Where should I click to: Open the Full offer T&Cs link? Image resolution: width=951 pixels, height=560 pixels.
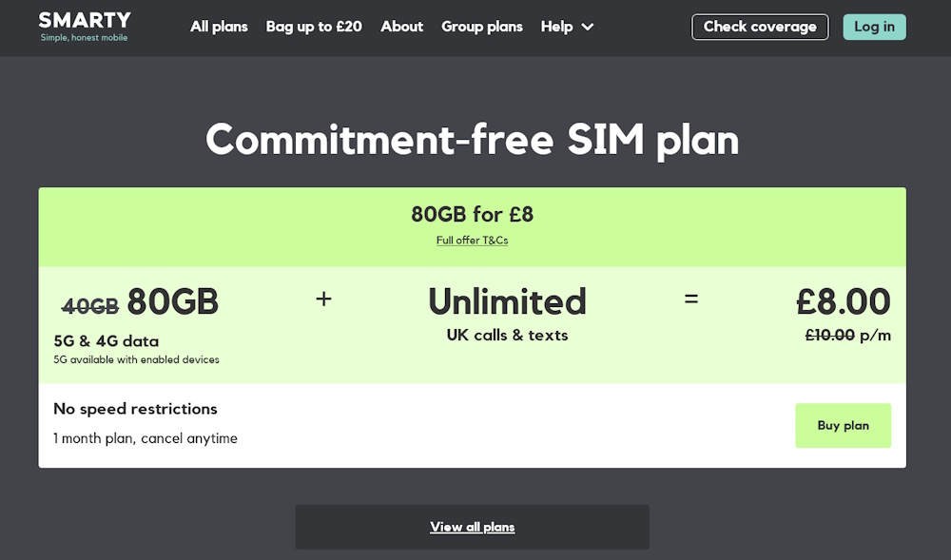472,241
